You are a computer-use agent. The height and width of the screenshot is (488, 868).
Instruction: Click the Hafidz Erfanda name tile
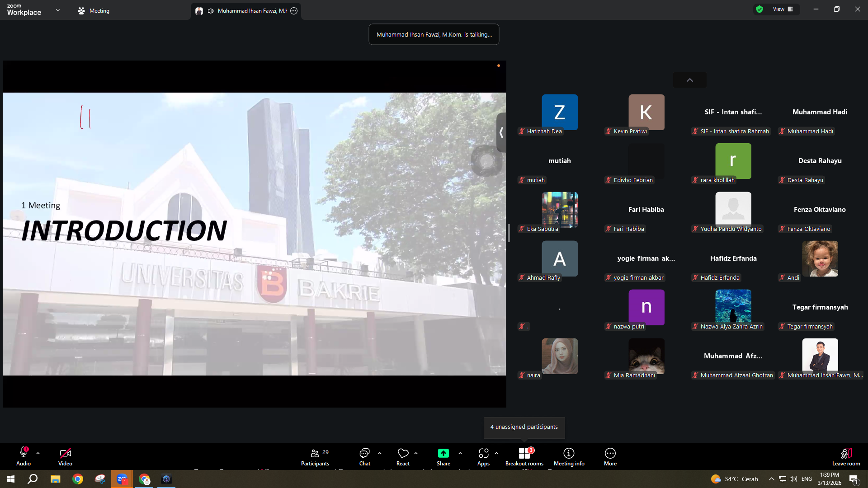click(x=733, y=258)
